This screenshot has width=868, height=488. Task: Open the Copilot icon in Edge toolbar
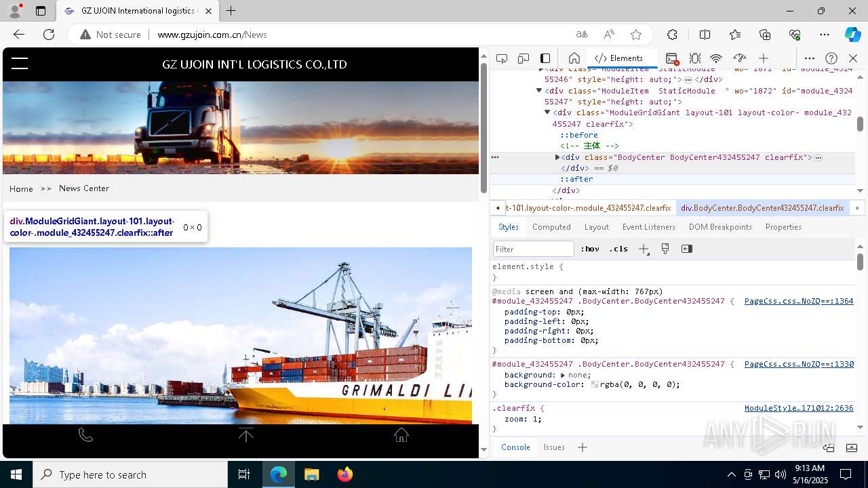tap(852, 35)
